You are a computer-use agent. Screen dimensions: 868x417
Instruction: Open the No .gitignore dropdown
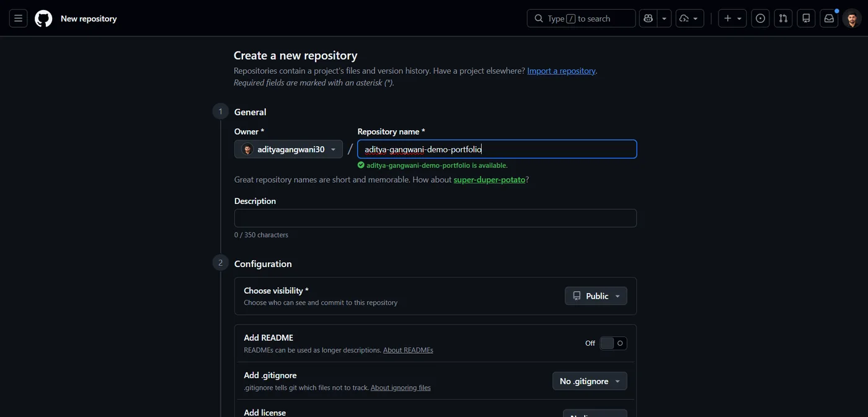click(590, 381)
